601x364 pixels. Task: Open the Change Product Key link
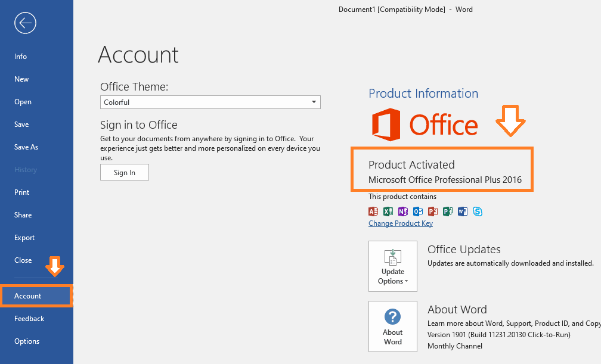point(400,223)
